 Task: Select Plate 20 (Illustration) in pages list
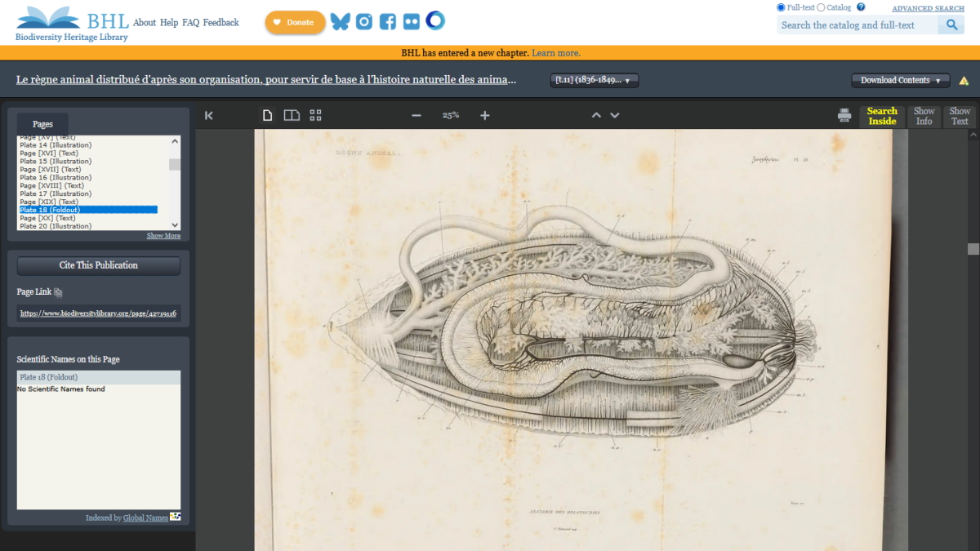56,226
